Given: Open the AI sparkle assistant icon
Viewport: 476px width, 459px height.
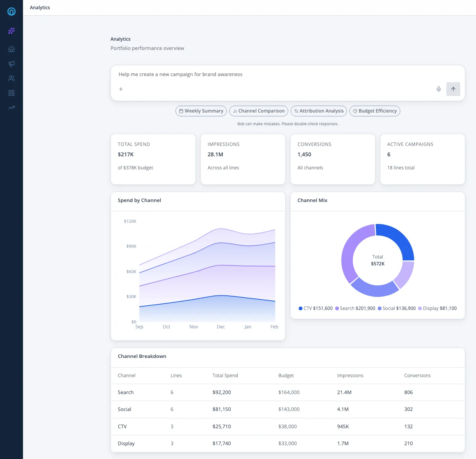Looking at the screenshot, I should (12, 31).
